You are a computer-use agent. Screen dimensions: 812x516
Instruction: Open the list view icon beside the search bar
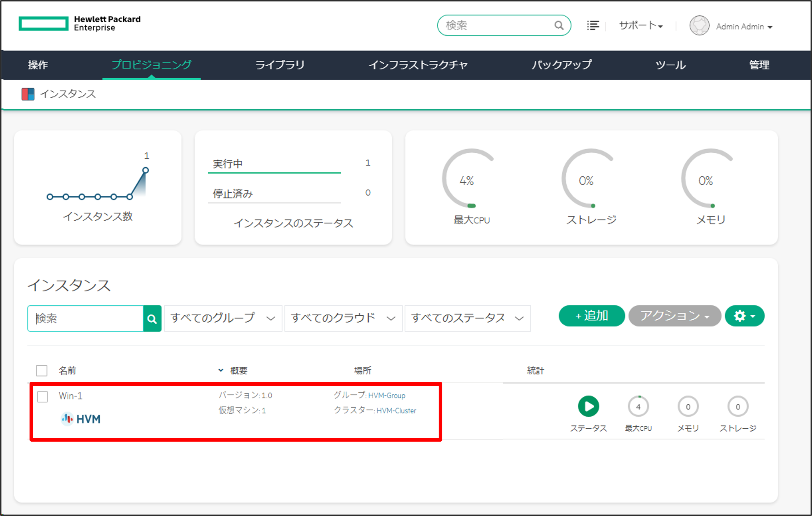(593, 25)
